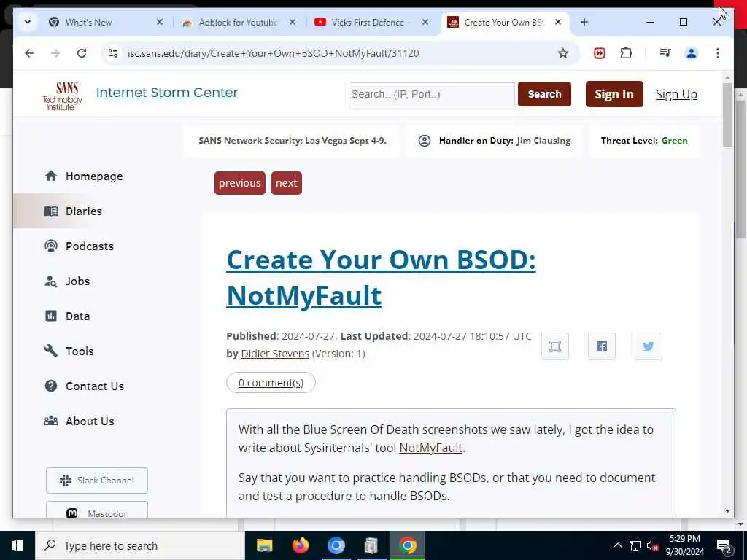Open the NotMyFault link in article
The image size is (747, 560).
click(x=430, y=448)
